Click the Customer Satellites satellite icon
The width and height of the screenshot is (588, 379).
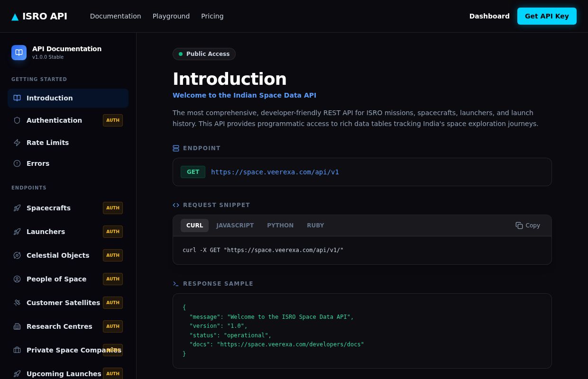tap(17, 303)
